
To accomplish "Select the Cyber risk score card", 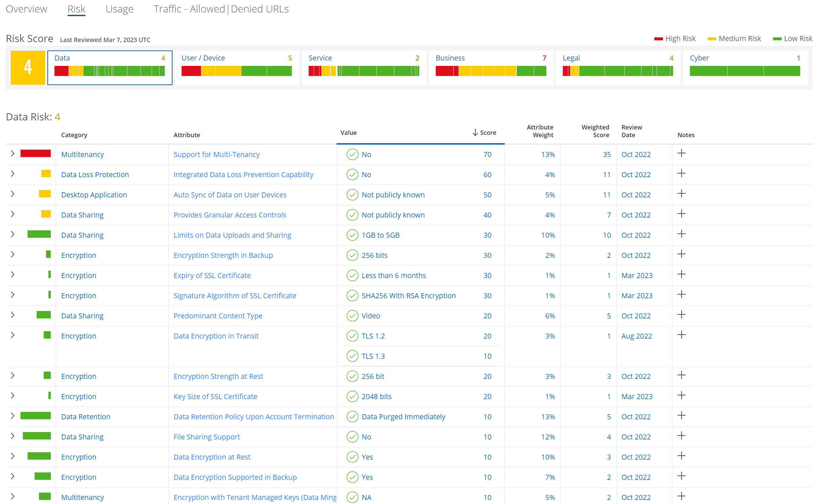I will (745, 68).
